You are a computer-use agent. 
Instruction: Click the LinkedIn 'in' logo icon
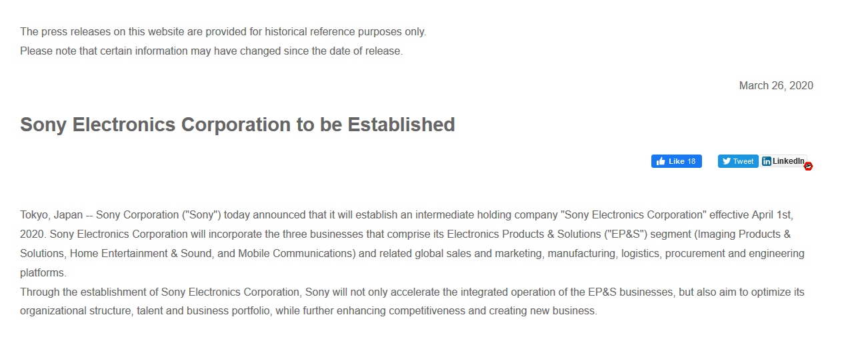tap(767, 161)
